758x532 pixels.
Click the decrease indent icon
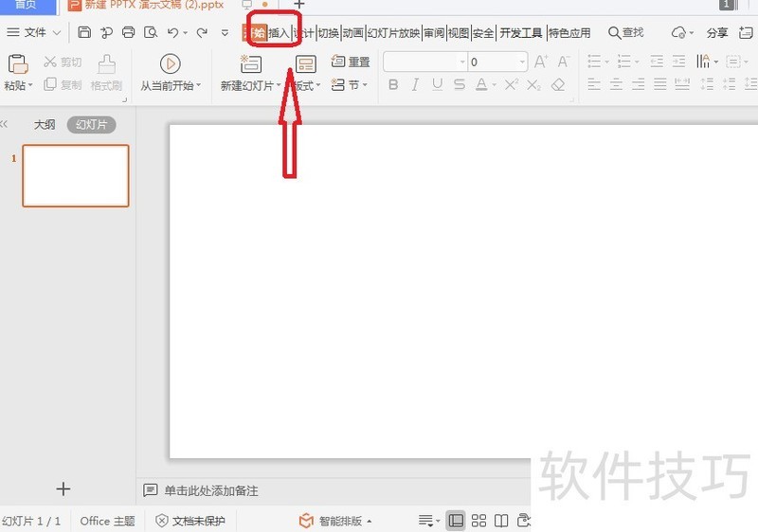pyautogui.click(x=657, y=62)
